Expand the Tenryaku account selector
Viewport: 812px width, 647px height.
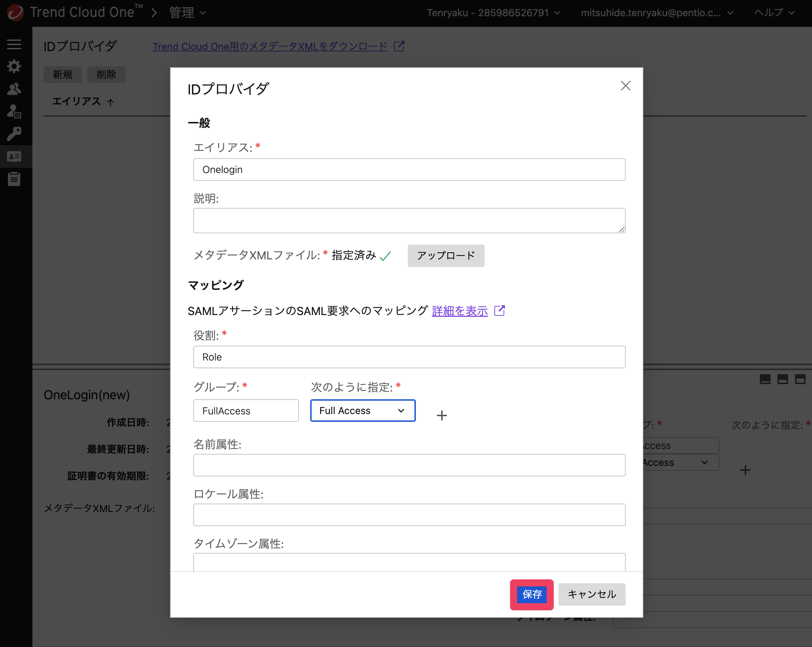coord(493,13)
